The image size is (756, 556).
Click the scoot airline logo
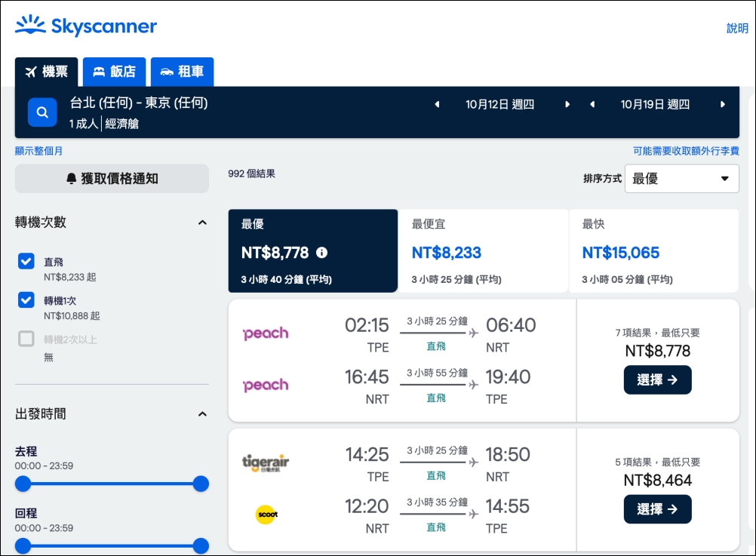click(x=267, y=514)
